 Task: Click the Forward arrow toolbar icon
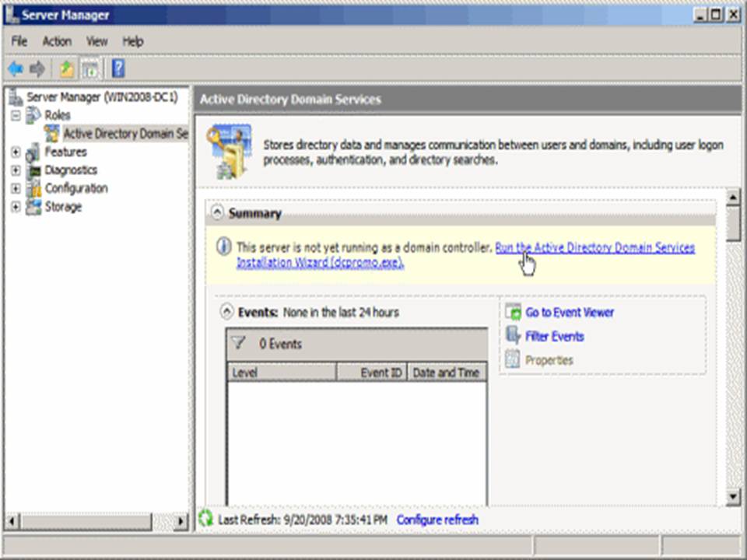click(37, 69)
